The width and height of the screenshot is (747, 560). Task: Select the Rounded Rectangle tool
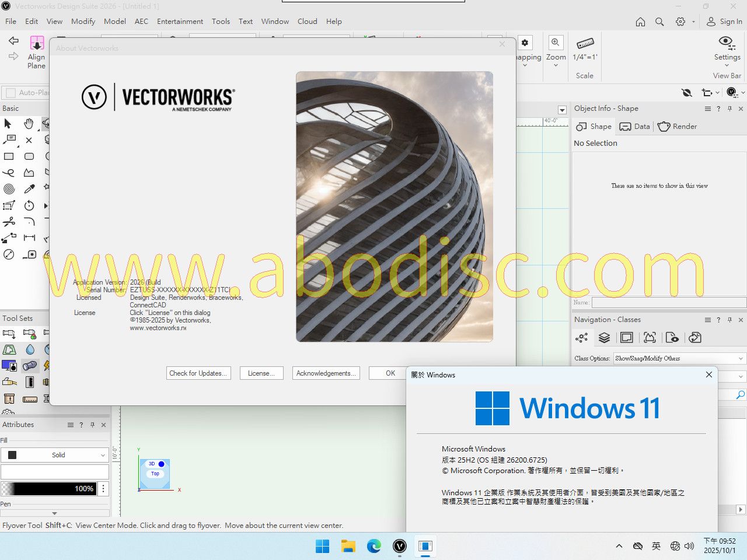pos(29,156)
